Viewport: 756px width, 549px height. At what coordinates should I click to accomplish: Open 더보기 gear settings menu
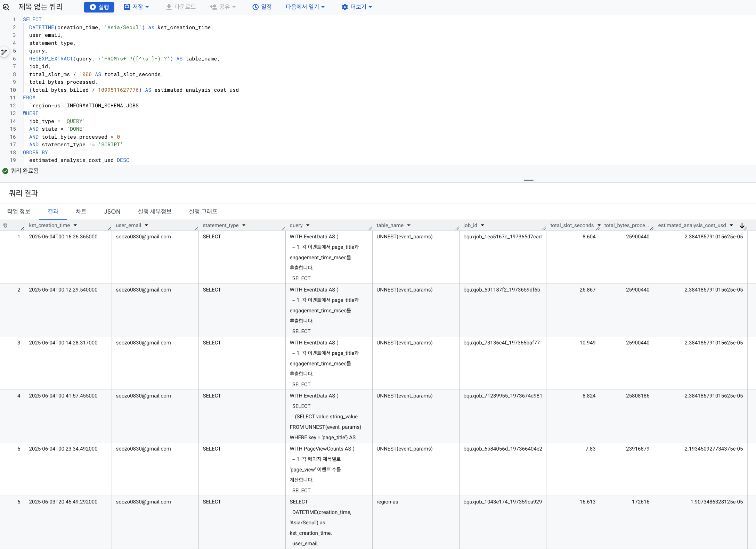tap(357, 7)
